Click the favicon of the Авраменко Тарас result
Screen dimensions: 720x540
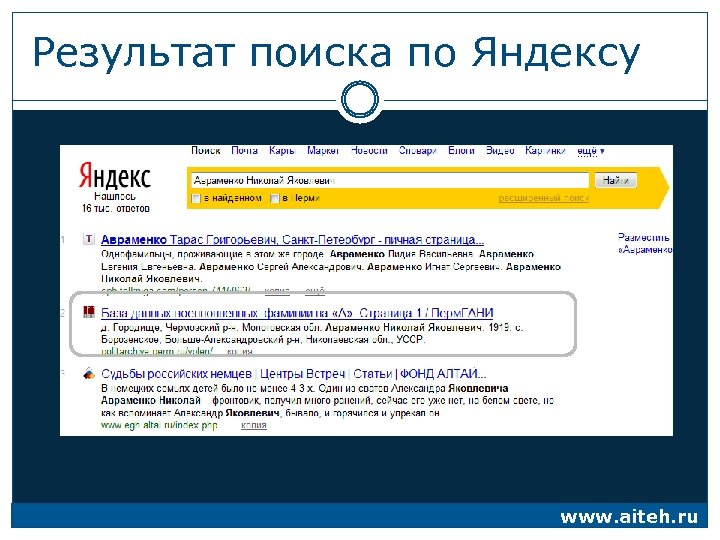pos(89,239)
